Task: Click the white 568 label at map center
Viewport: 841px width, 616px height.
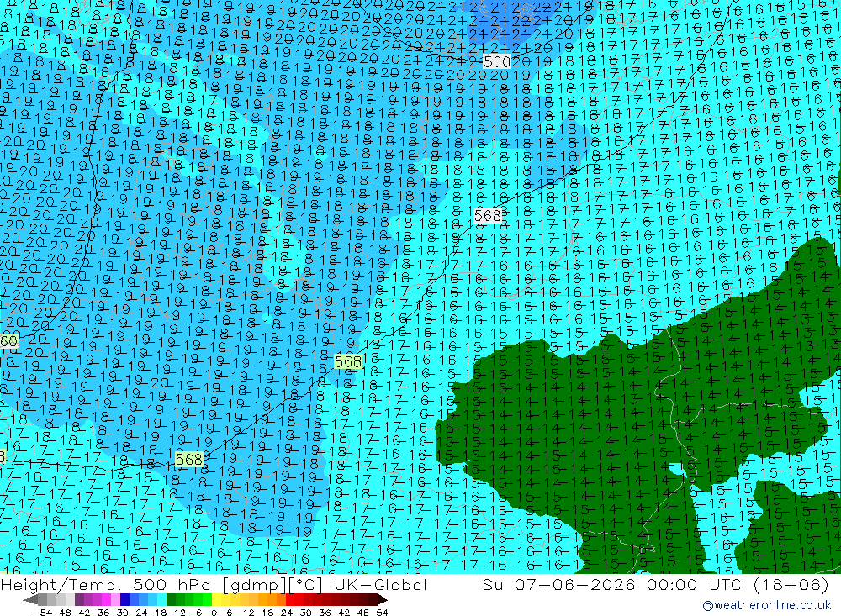Action: [488, 215]
